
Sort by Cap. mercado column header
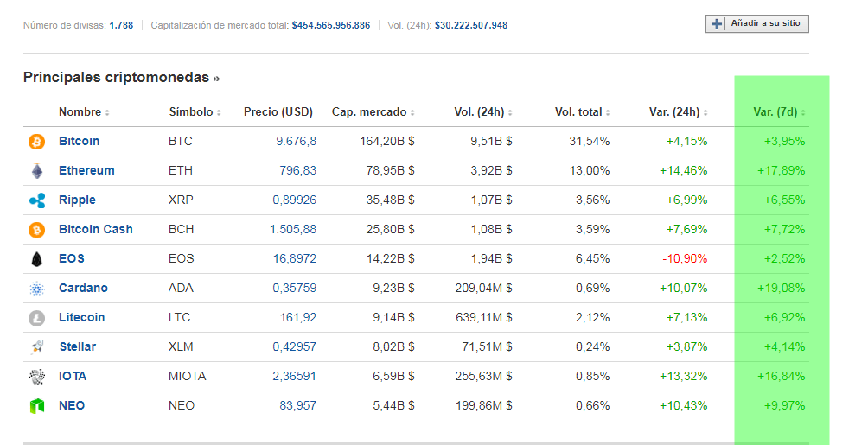[x=373, y=112]
